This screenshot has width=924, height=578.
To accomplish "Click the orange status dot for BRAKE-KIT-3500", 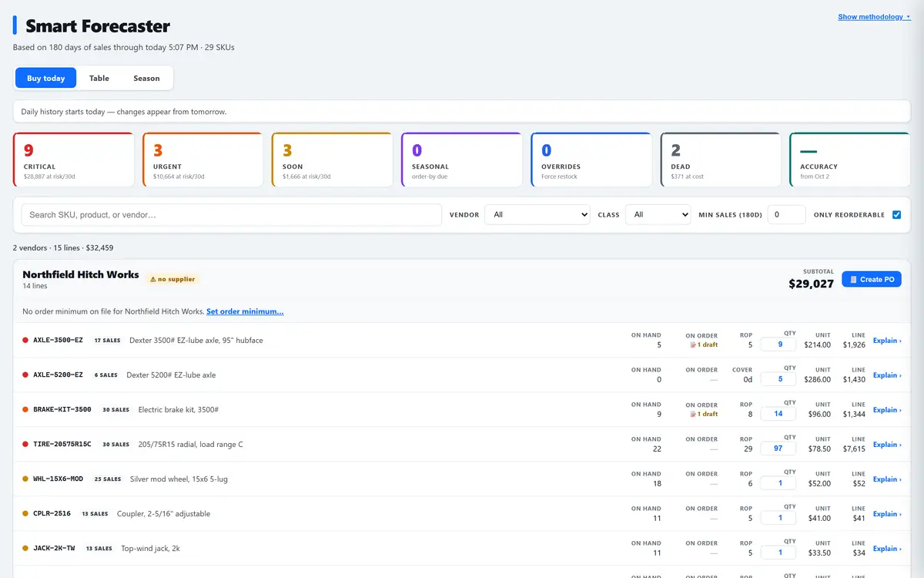I will pos(25,409).
